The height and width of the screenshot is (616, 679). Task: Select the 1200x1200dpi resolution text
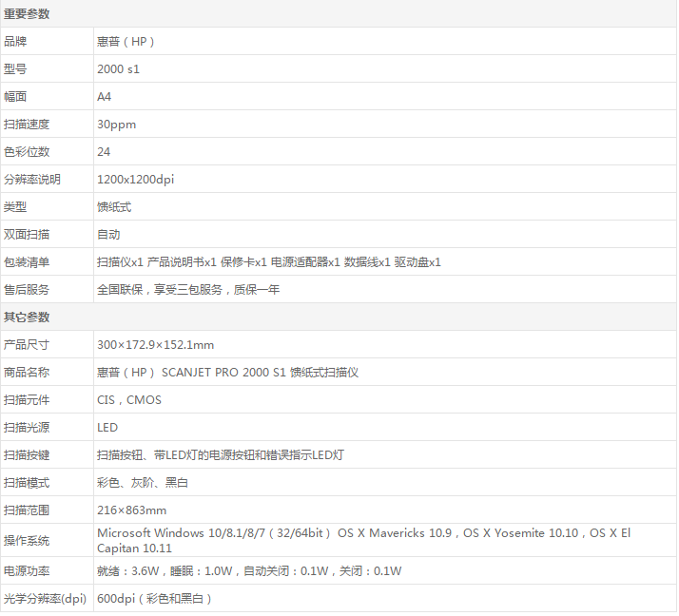[x=135, y=180]
